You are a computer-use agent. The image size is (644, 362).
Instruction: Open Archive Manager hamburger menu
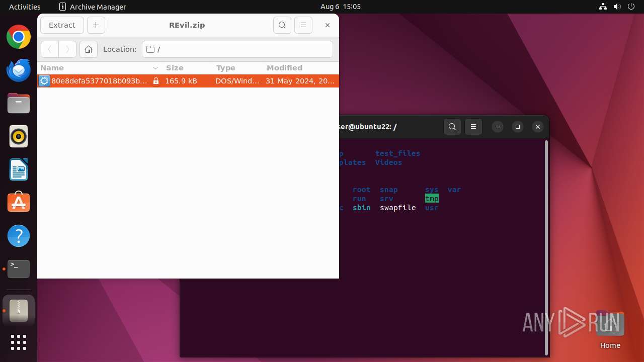tap(303, 25)
